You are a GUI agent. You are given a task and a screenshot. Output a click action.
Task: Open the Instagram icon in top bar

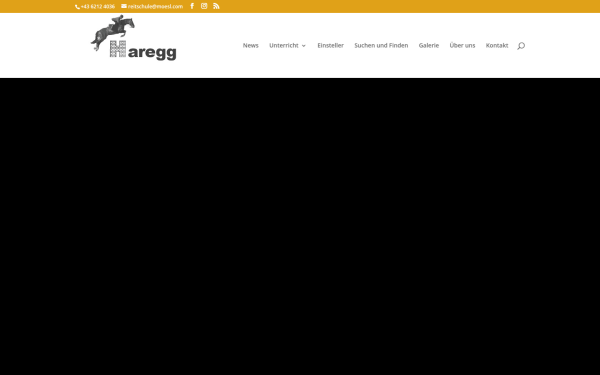pos(204,6)
